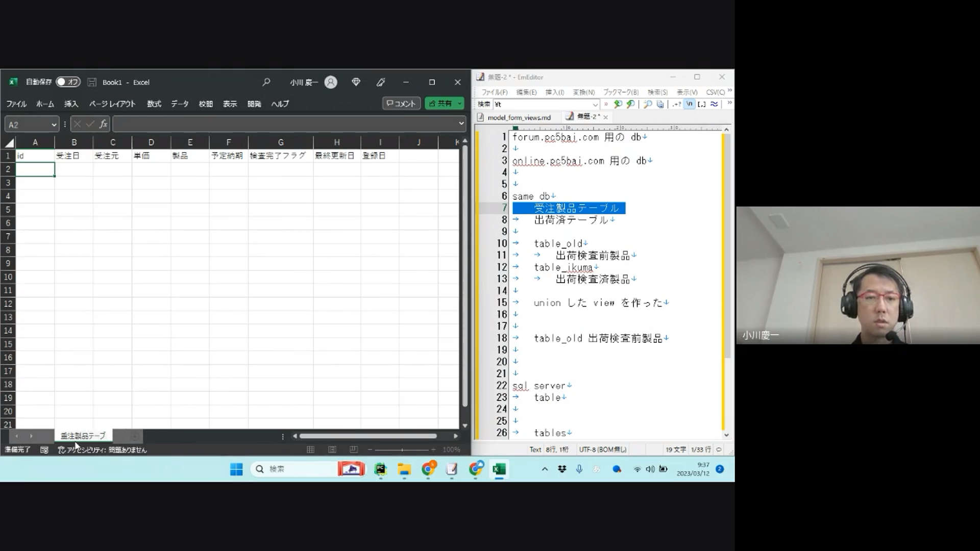980x551 pixels.
Task: Toggle the regular expression search option
Action: [x=677, y=104]
